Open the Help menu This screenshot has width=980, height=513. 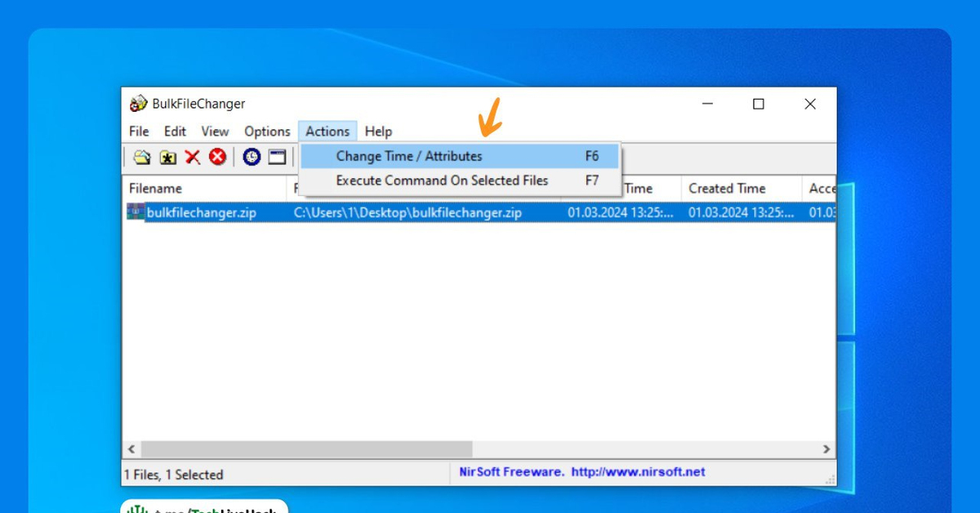378,132
